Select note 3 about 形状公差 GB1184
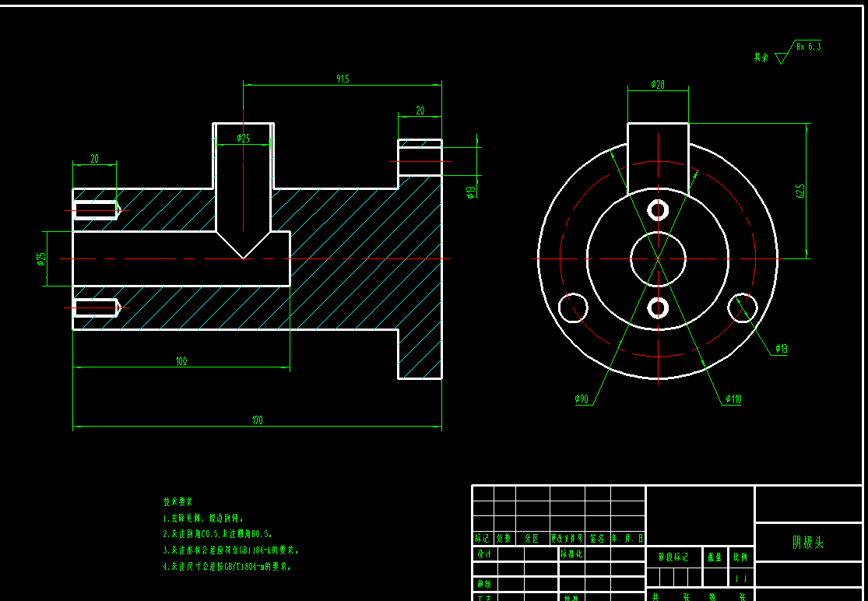 231,550
